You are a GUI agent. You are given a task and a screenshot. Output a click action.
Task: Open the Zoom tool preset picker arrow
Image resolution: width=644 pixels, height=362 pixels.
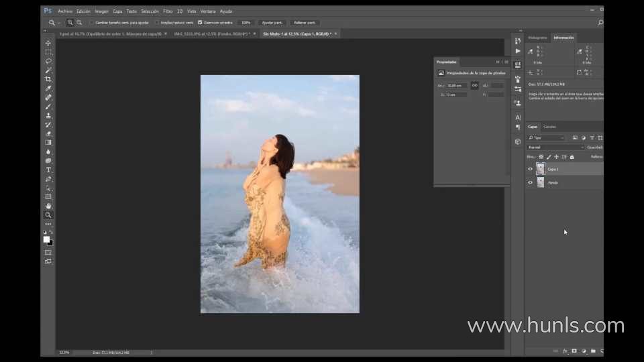pyautogui.click(x=60, y=22)
